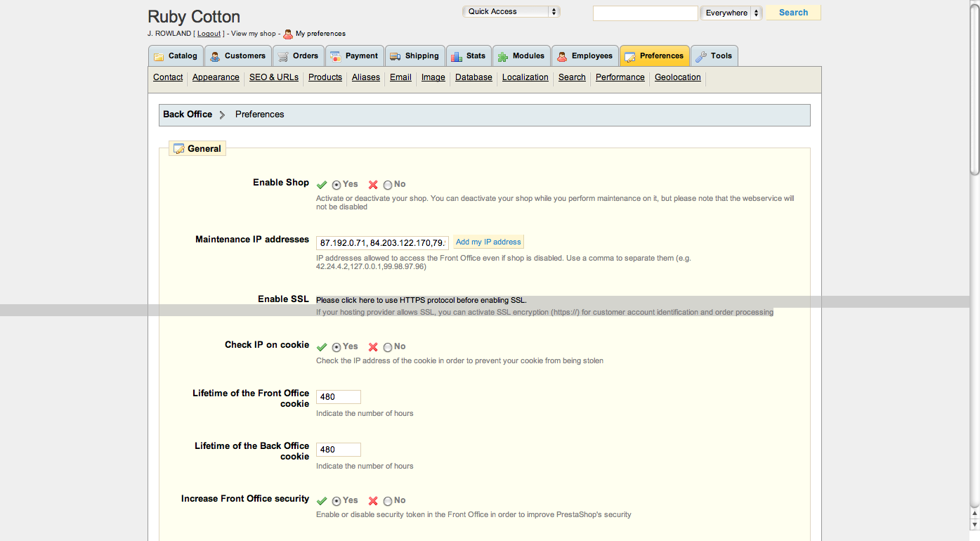The height and width of the screenshot is (541, 980).
Task: Click the Logout link
Action: tap(209, 34)
